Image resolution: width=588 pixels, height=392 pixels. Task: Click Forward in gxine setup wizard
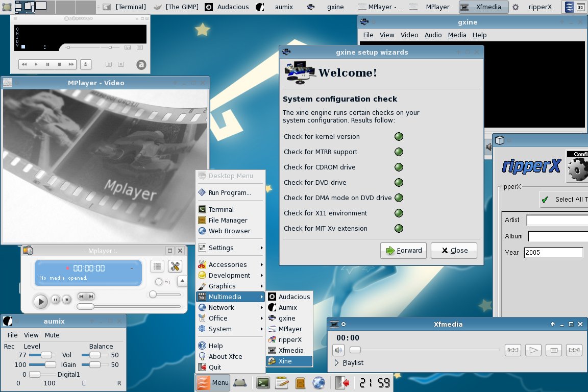coord(404,250)
